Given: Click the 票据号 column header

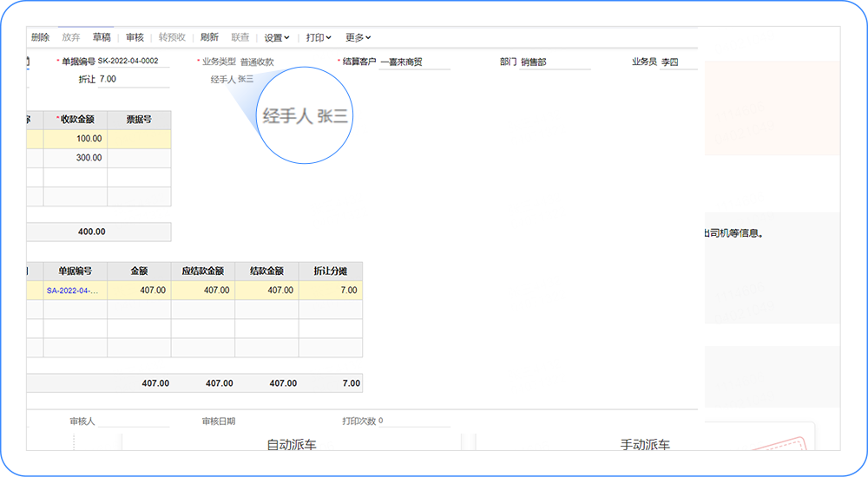Looking at the screenshot, I should pyautogui.click(x=139, y=120).
